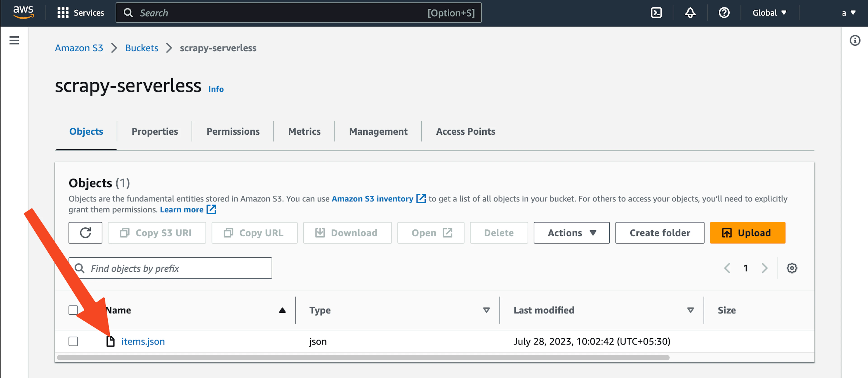This screenshot has width=868, height=378.
Task: Click the "July 28, 2023, 10:02:42" timestamp cell
Action: (592, 341)
